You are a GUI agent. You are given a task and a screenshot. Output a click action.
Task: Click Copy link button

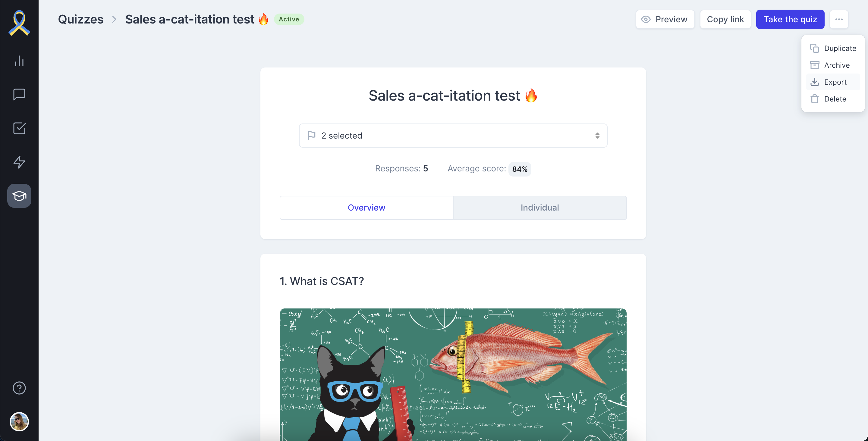coord(725,19)
